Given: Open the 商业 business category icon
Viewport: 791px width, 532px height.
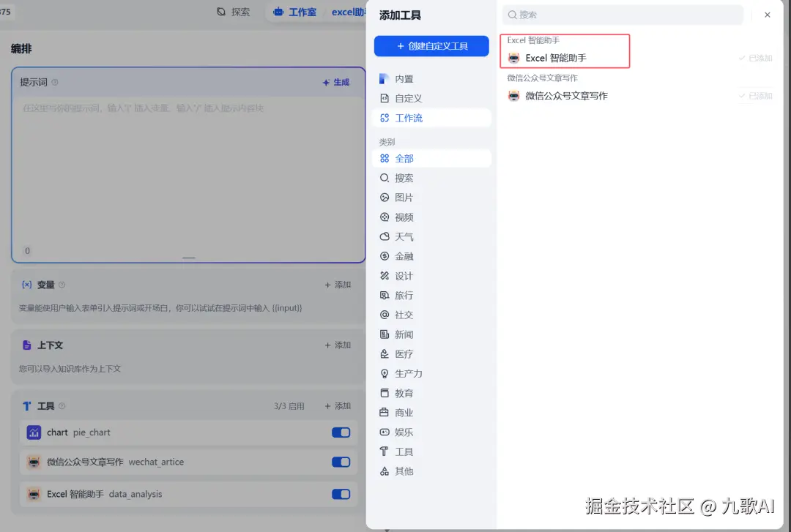Looking at the screenshot, I should [x=385, y=413].
